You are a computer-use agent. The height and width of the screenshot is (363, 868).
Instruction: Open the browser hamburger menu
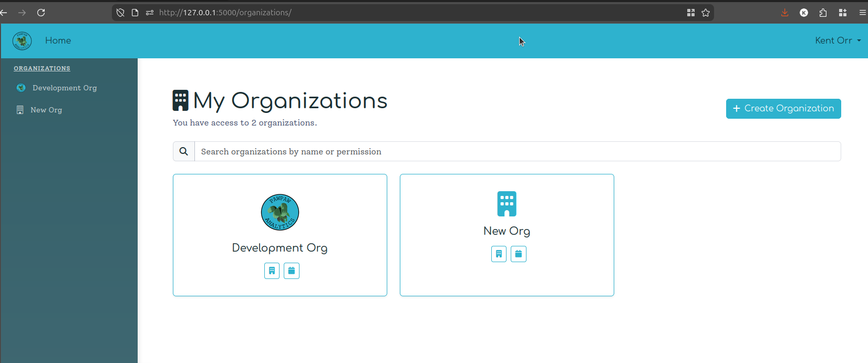[862, 13]
